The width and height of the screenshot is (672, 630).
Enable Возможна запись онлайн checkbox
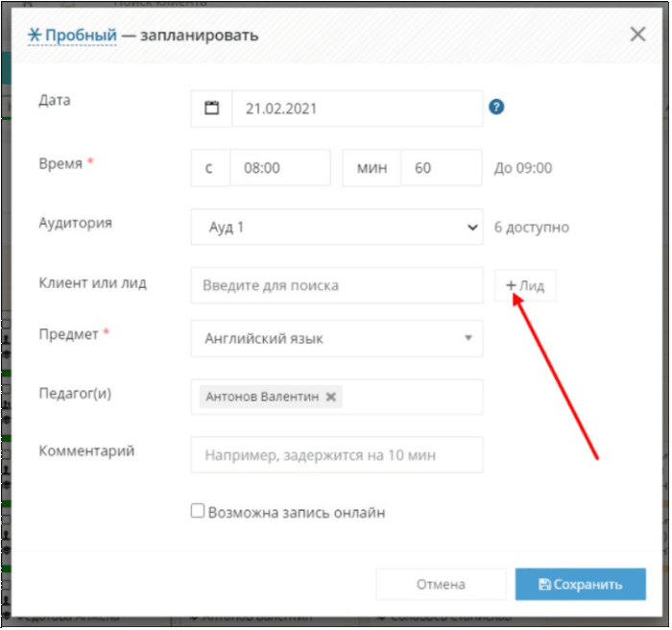pyautogui.click(x=198, y=512)
